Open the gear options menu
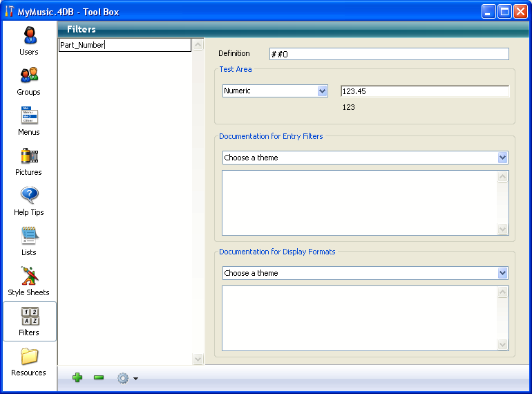This screenshot has width=532, height=394. coord(127,378)
